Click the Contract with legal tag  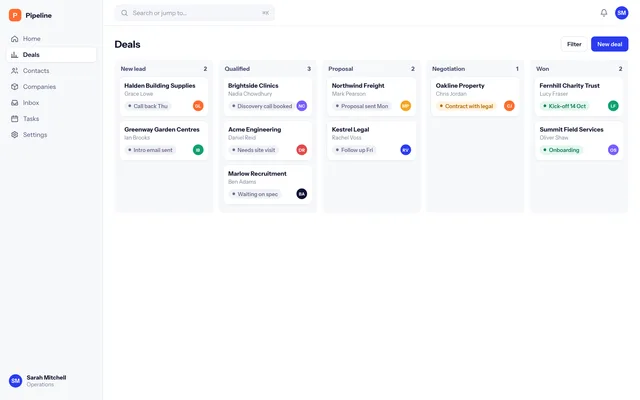click(466, 106)
